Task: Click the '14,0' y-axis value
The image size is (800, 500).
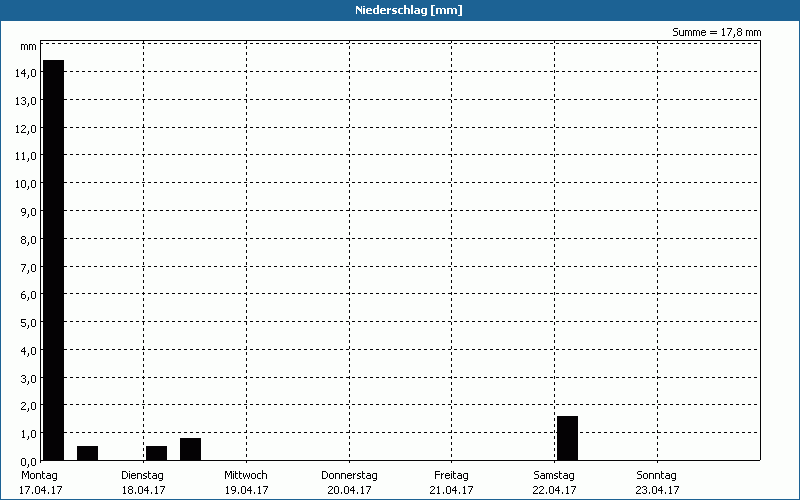Action: pos(26,73)
